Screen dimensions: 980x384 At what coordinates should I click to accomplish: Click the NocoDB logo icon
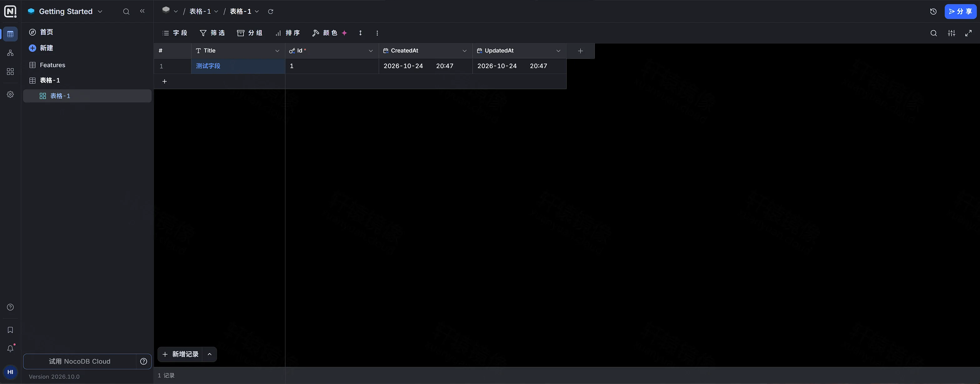click(x=10, y=12)
